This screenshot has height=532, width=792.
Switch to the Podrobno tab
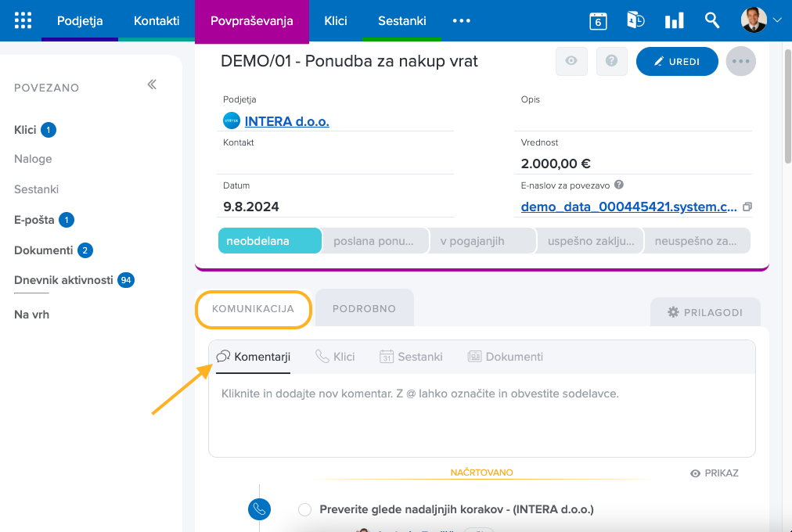coord(364,308)
